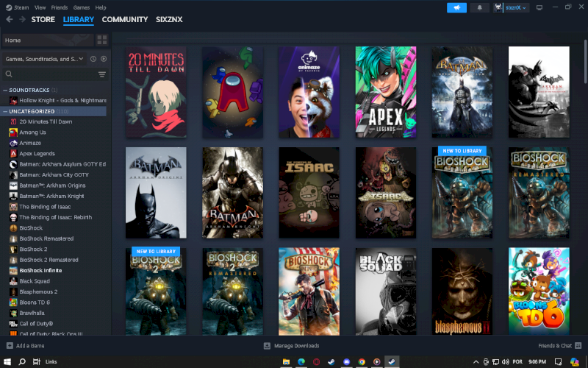The image size is (588, 368).
Task: Open advanced filter options icon
Action: pos(101,74)
